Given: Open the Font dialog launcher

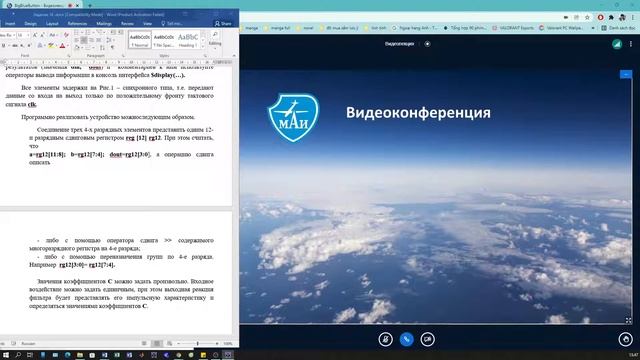Looking at the screenshot, I should (69, 56).
